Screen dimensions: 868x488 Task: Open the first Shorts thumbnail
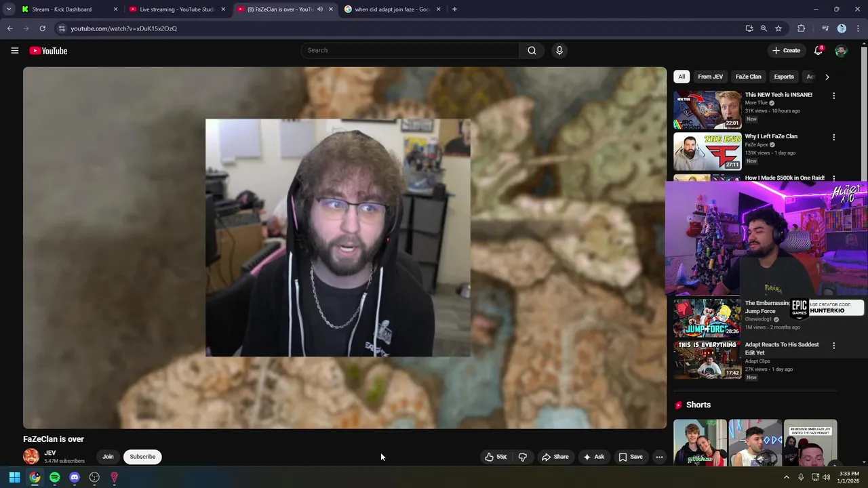click(700, 443)
